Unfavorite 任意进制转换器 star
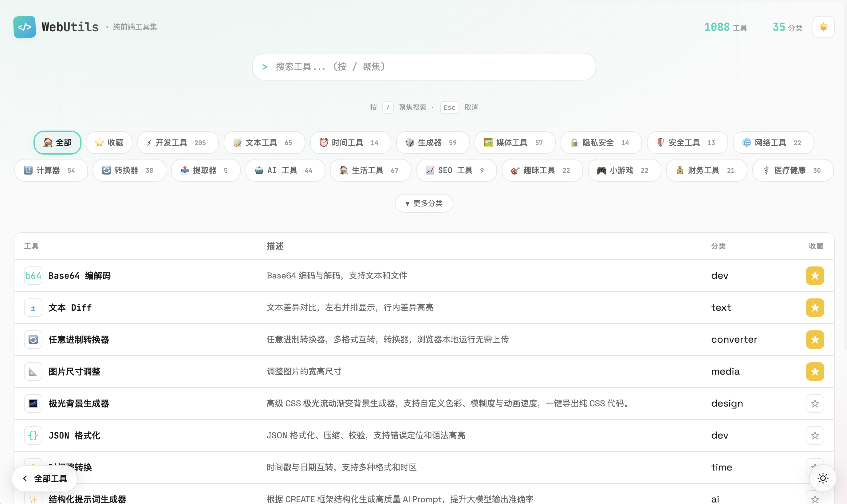 point(815,340)
